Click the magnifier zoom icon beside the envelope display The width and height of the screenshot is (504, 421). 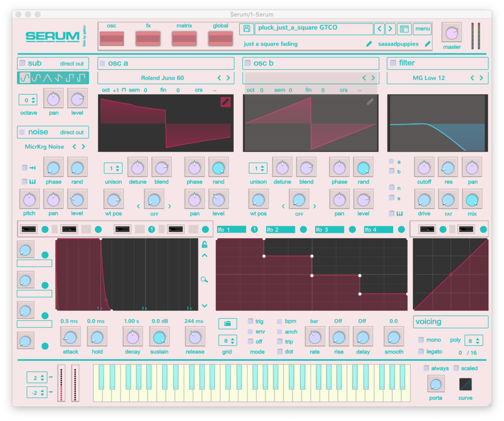[205, 278]
